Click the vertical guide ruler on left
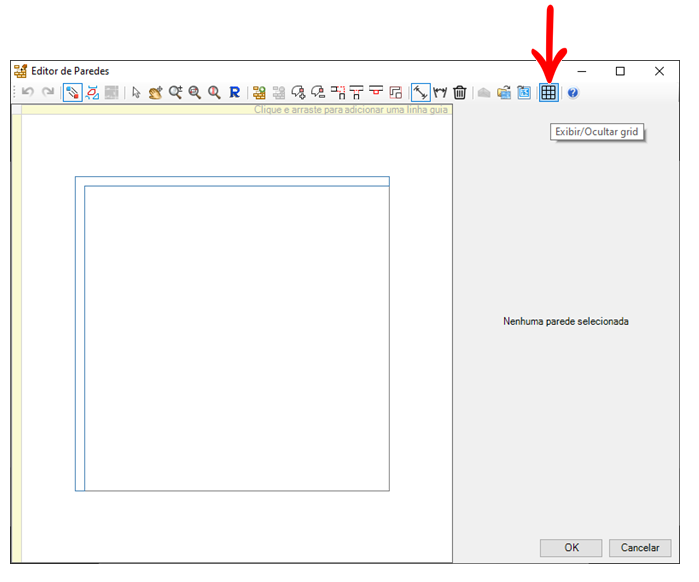Screen dimensions: 699x582 click(16, 339)
